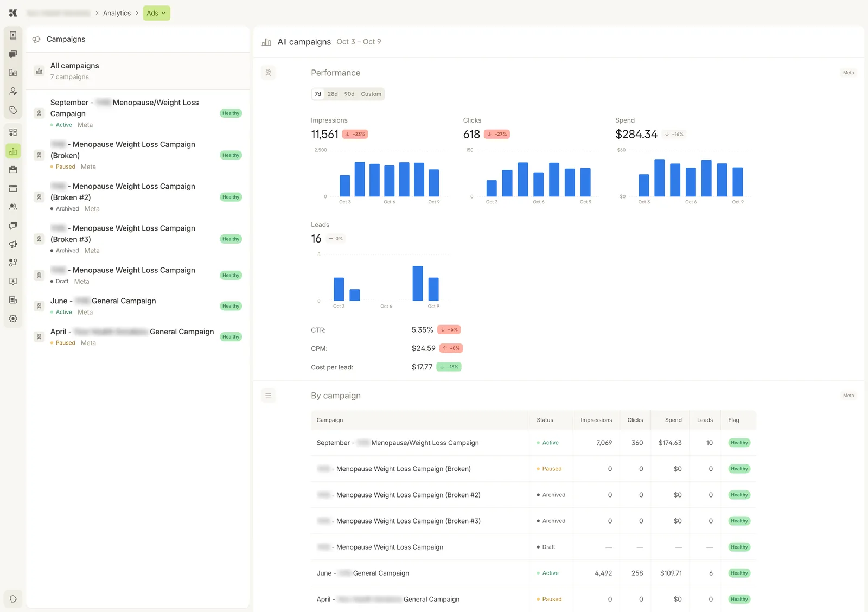Screen dimensions: 868x612
Task: Click the browser window icon in sidebar
Action: pyautogui.click(x=13, y=188)
